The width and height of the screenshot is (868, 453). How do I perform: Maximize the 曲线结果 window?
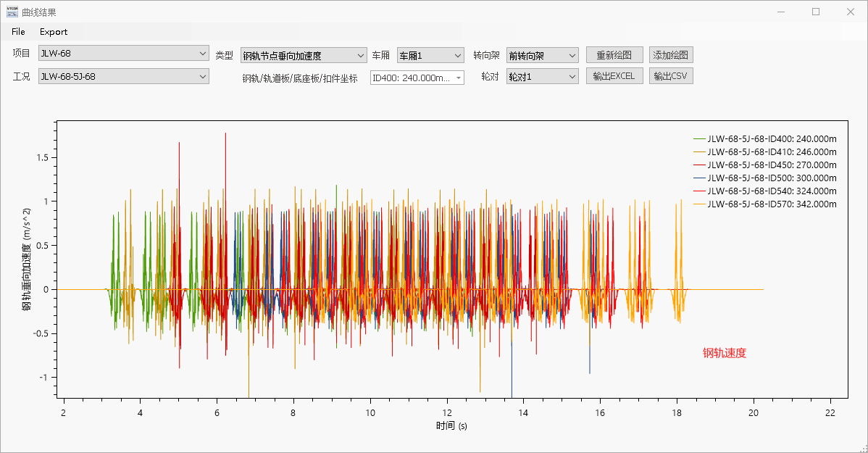[816, 12]
